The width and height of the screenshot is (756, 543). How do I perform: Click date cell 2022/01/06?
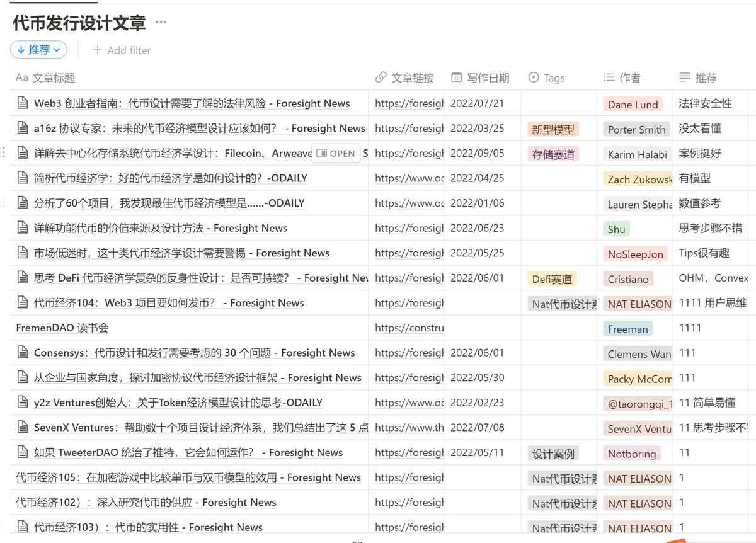[483, 203]
